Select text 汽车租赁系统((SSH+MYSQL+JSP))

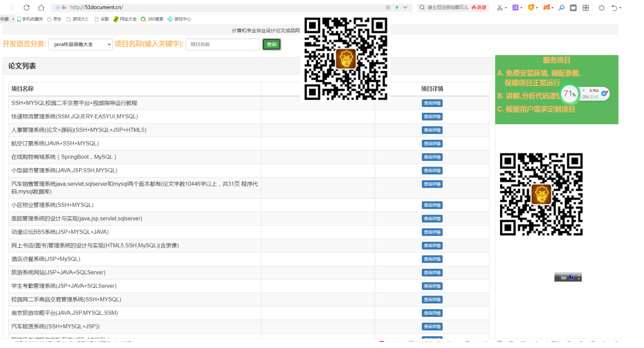pyautogui.click(x=55, y=326)
